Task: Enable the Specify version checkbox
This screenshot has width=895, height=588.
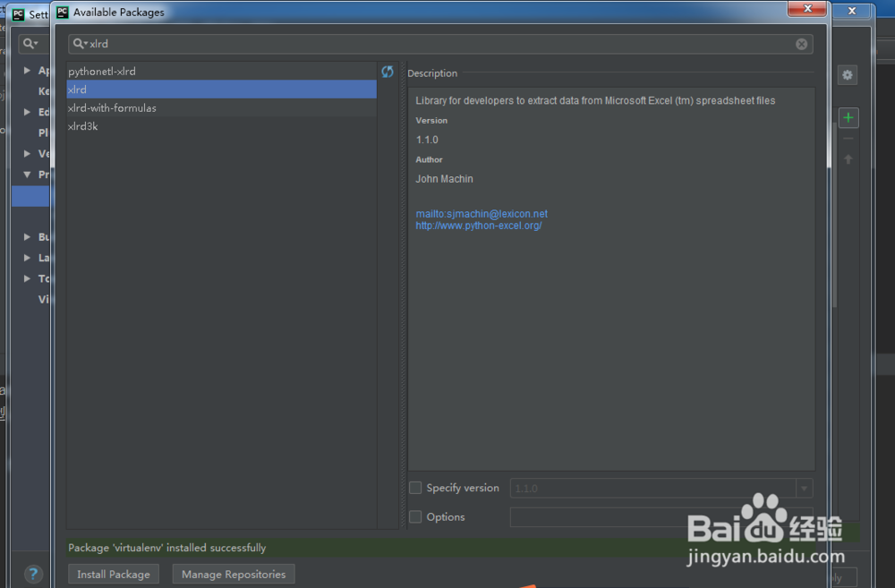Action: click(x=415, y=488)
